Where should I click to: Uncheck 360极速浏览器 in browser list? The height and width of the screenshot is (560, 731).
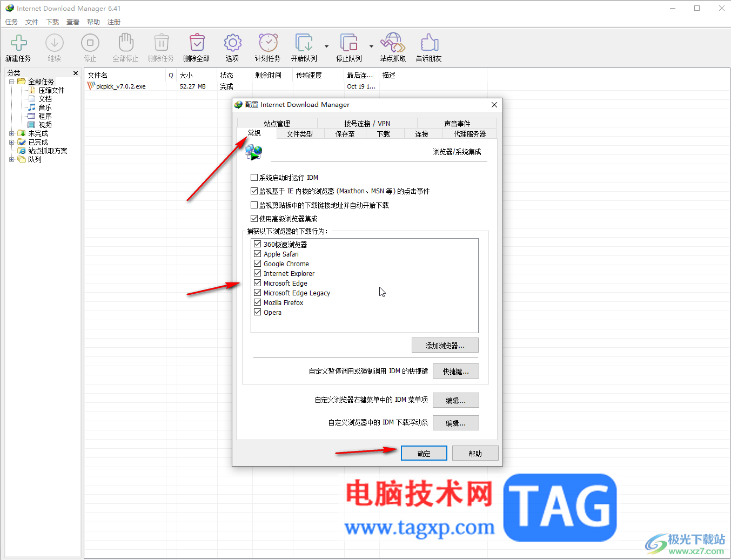258,244
